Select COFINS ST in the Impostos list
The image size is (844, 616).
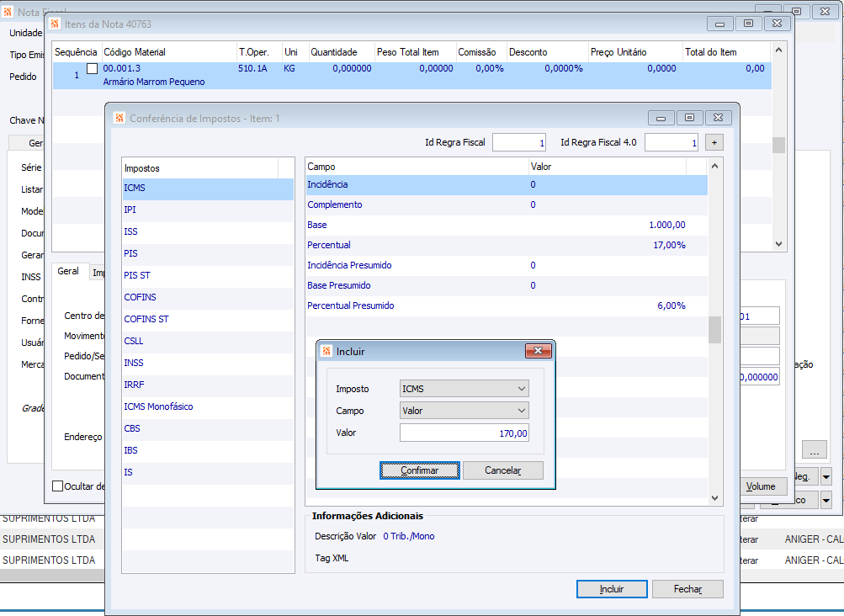(209, 319)
